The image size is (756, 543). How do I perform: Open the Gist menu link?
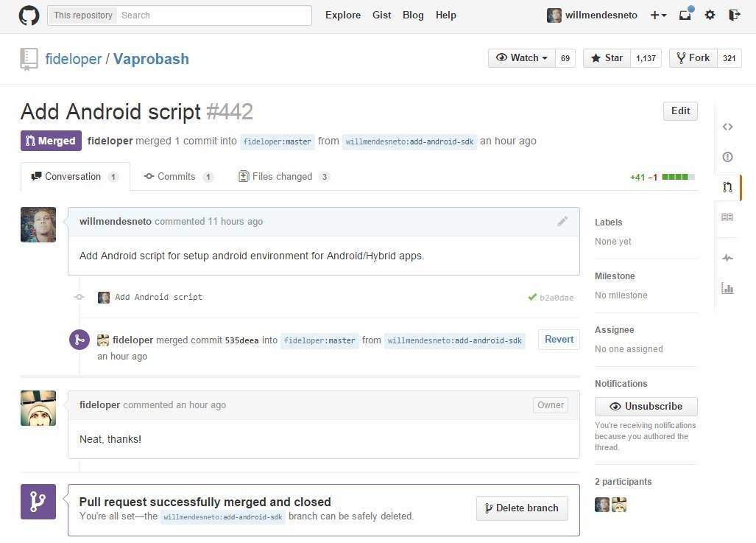(x=381, y=15)
